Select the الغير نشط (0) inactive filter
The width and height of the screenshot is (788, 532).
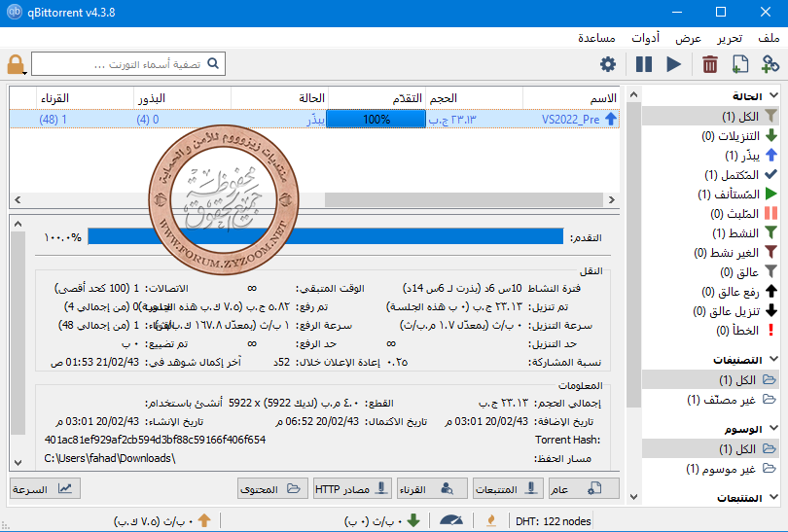coord(710,253)
